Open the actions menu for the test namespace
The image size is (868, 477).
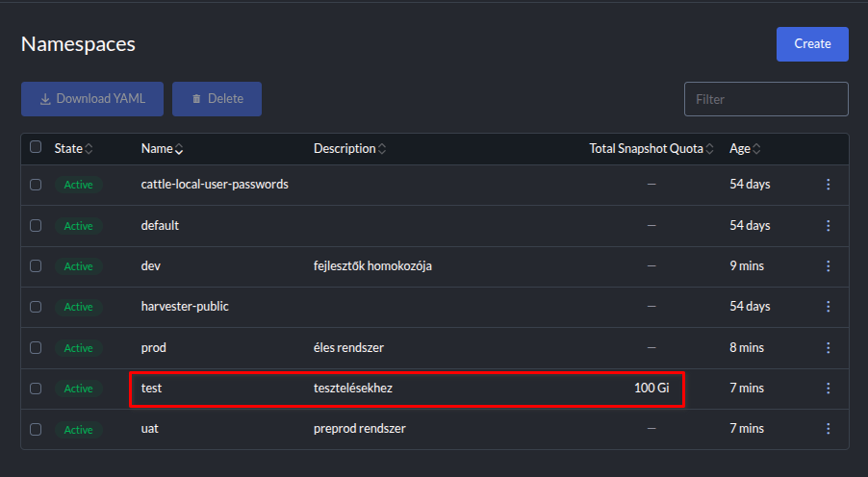point(828,389)
